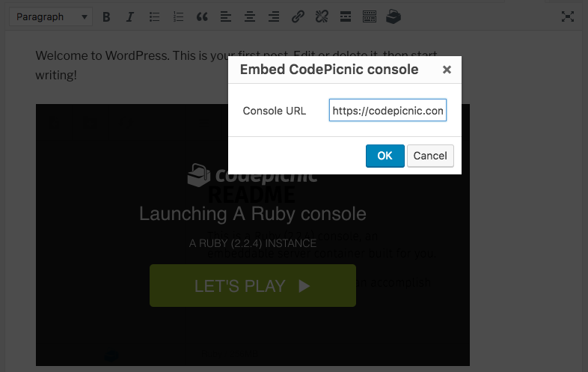Click the LET'S PLAY button

253,286
